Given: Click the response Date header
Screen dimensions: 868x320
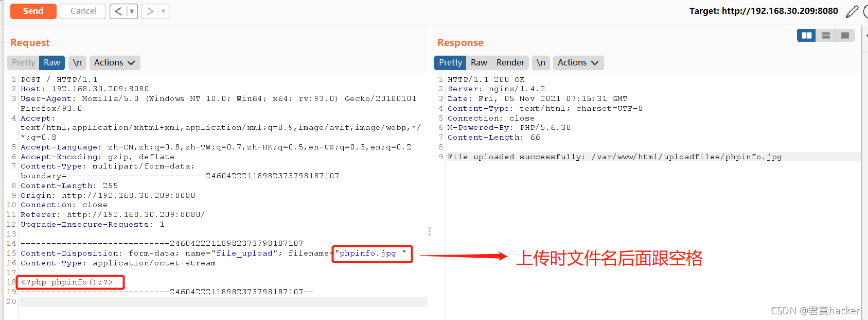Looking at the screenshot, I should 538,98.
